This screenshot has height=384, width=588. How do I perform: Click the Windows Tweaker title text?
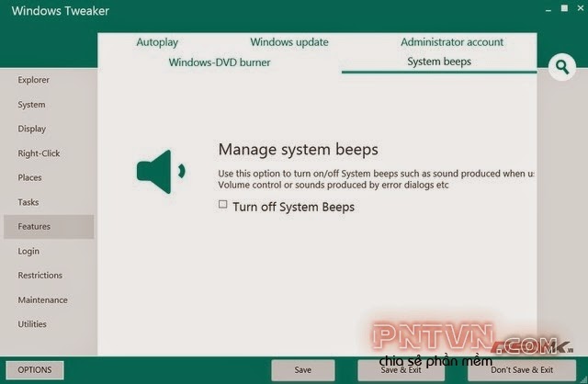(x=61, y=11)
